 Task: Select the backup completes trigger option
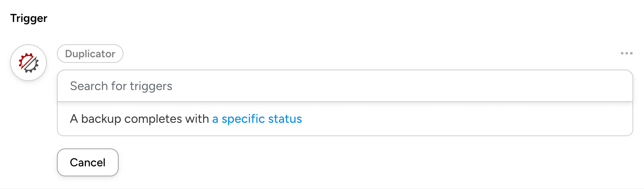click(x=139, y=119)
